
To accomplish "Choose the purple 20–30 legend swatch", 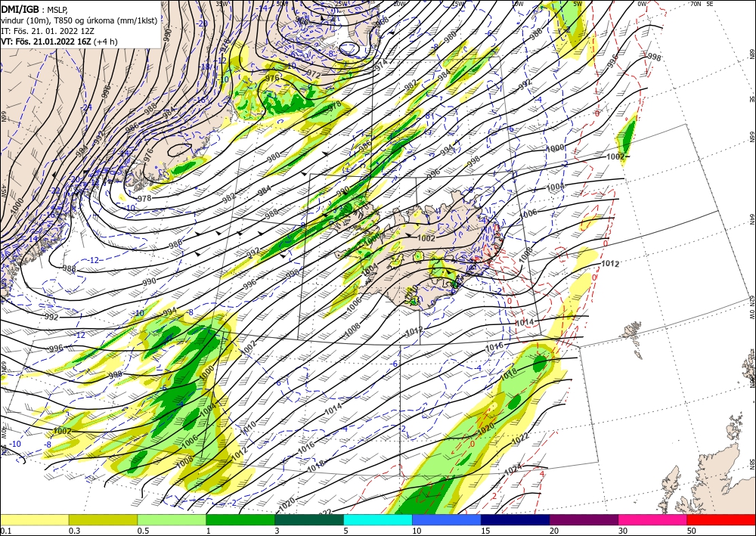I will 584,519.
